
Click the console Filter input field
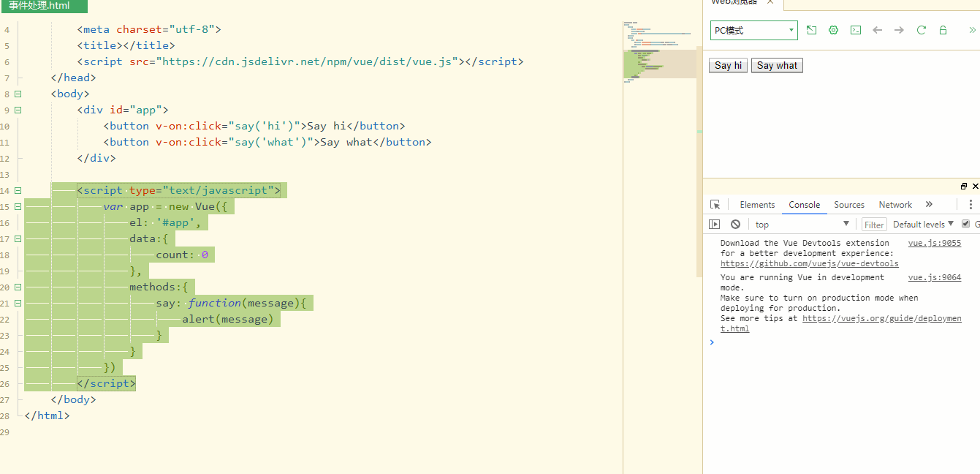pos(874,225)
